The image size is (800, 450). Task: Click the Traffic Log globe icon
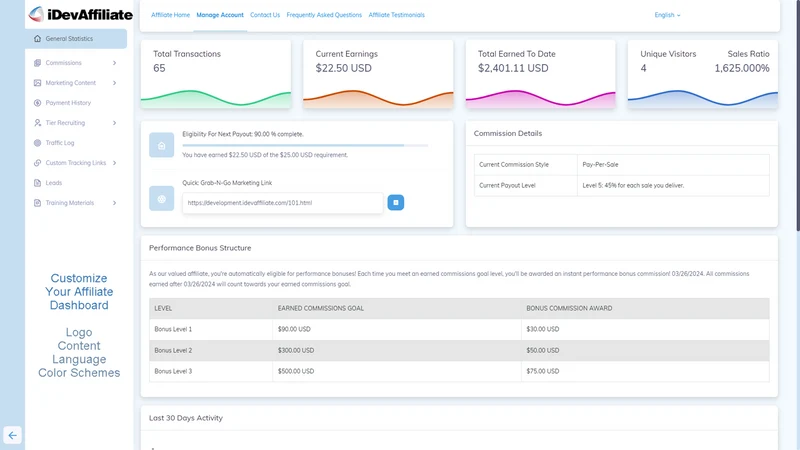coord(37,143)
